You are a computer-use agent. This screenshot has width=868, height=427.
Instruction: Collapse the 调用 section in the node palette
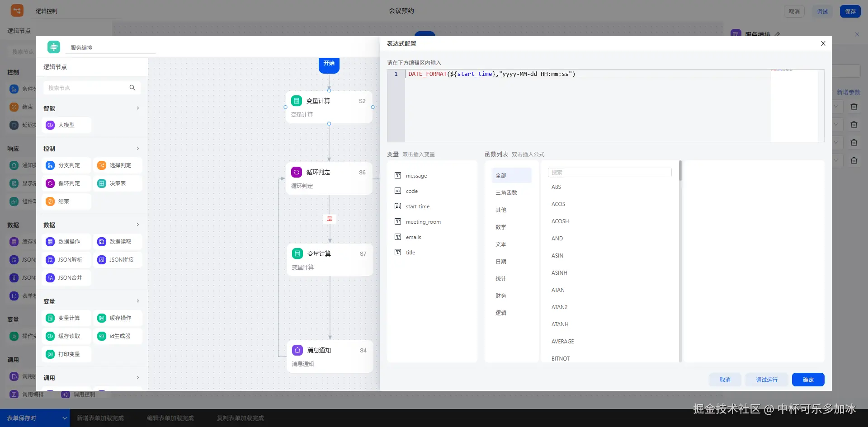coord(138,378)
